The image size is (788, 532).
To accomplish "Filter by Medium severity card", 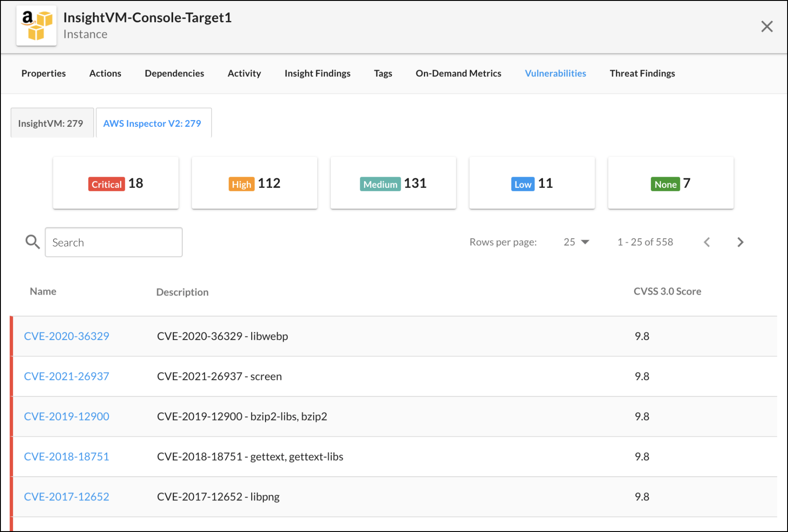I will [393, 183].
